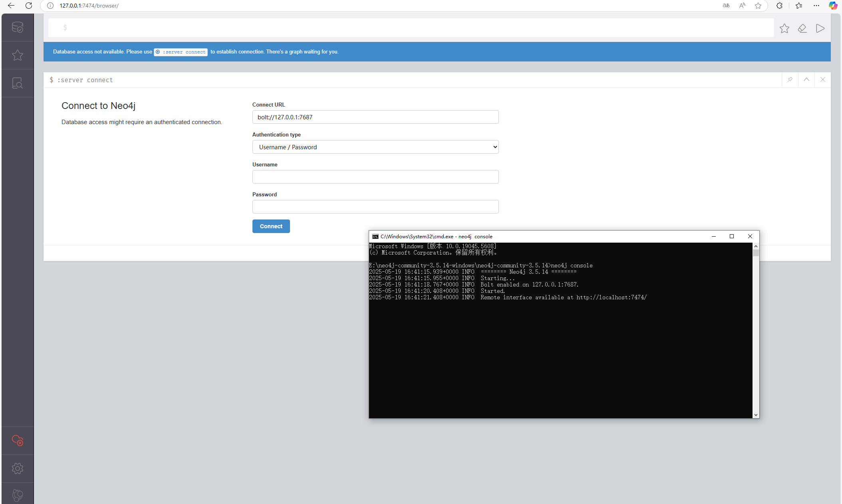842x504 pixels.
Task: Open Browser Settings gear in sidebar
Action: point(18,468)
